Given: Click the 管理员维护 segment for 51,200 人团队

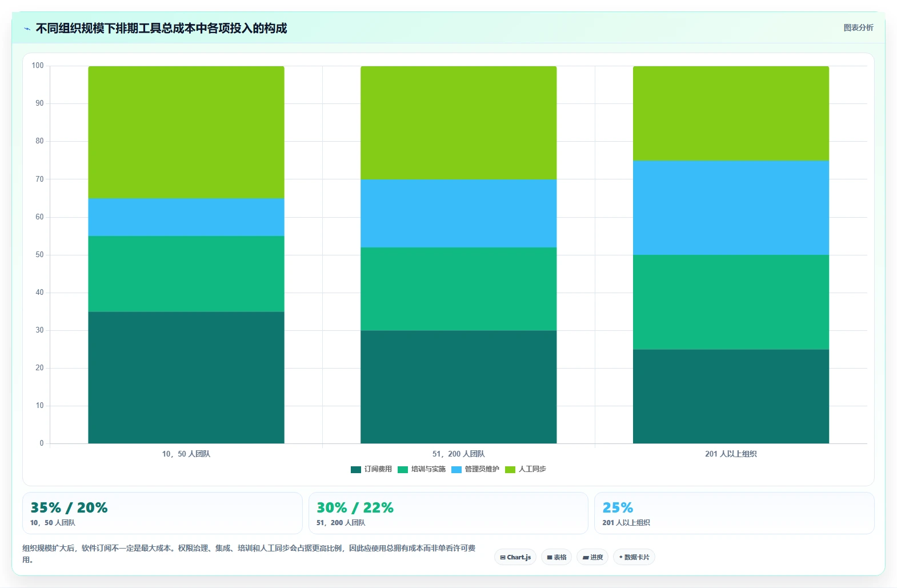Looking at the screenshot, I should point(459,214).
